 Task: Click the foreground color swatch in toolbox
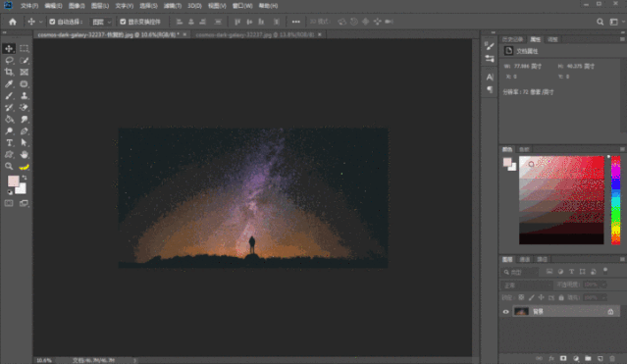point(13,182)
